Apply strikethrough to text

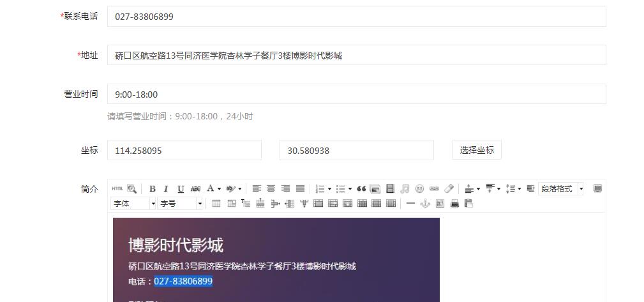point(195,189)
